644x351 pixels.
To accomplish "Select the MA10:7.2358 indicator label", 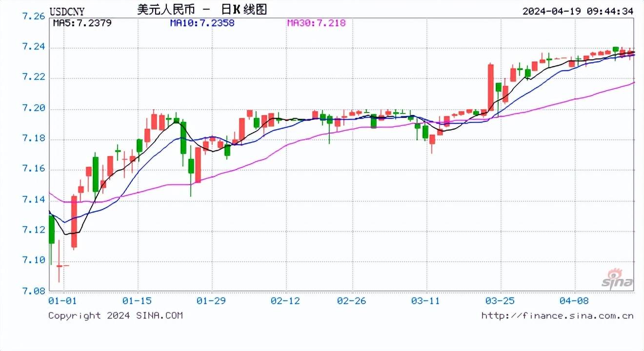I will click(202, 23).
